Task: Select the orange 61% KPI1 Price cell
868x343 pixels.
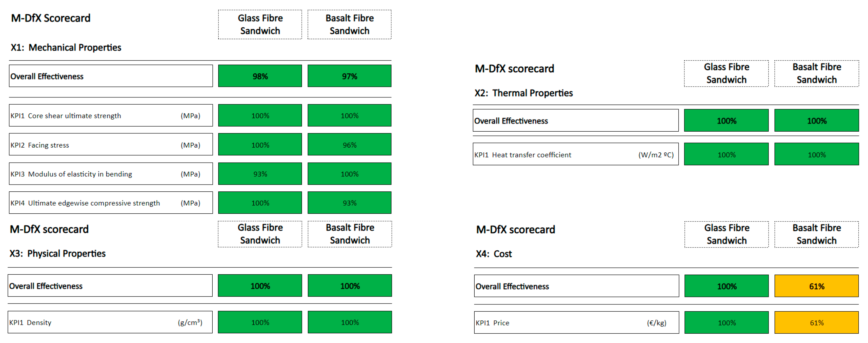Action: (x=816, y=323)
